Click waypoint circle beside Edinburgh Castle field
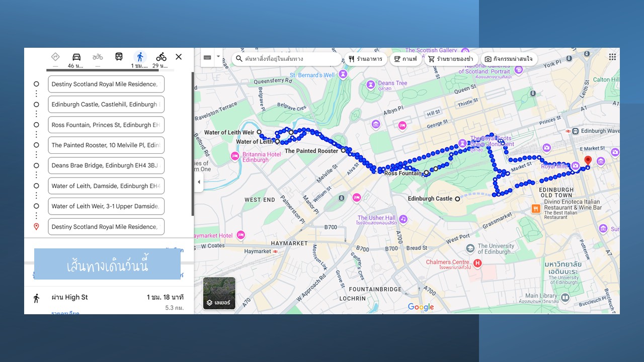644x362 pixels. [x=36, y=105]
